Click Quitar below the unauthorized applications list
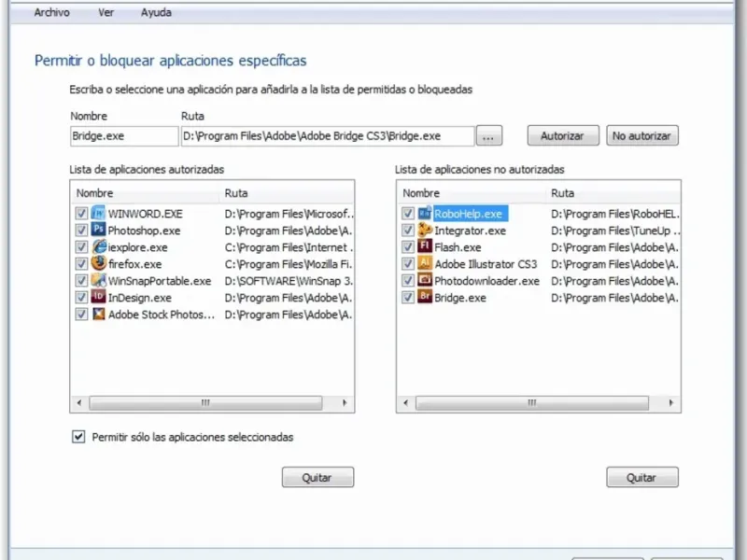This screenshot has height=560, width=747. point(642,477)
